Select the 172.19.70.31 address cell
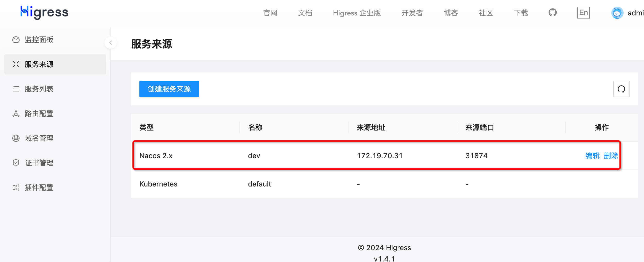644x262 pixels. click(380, 156)
